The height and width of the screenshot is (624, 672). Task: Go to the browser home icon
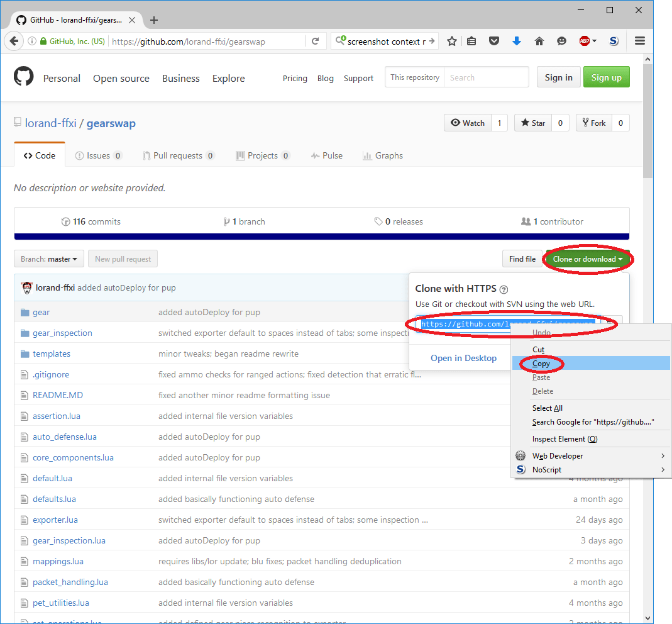539,41
